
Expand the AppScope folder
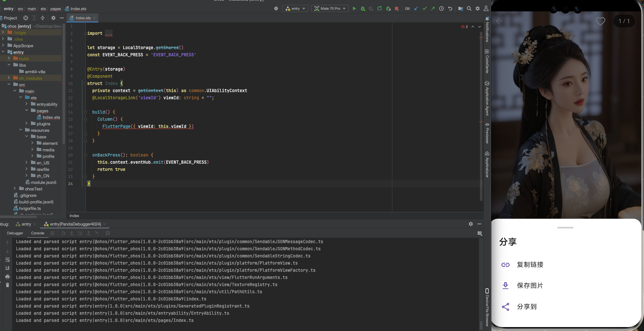(3, 46)
